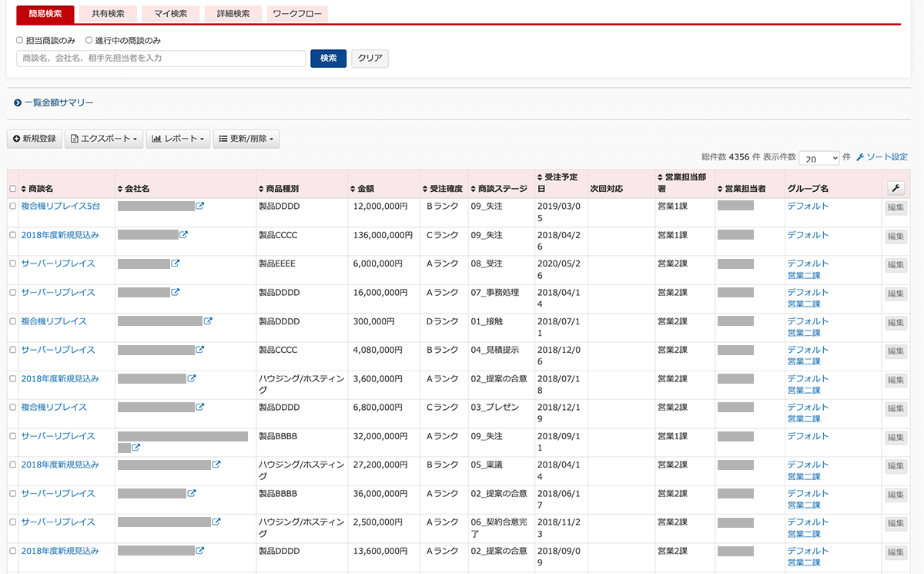The width and height of the screenshot is (924, 574).
Task: Check the select-all checkbox in table header
Action: tap(12, 189)
